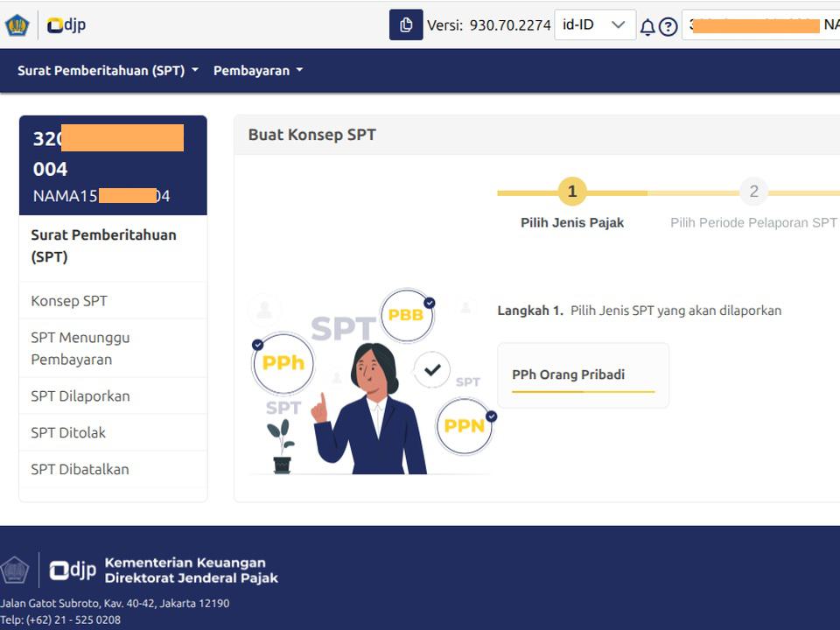Click step 1 circle Pilih Jenis Pajak
Viewport: 840px width, 630px height.
click(572, 192)
